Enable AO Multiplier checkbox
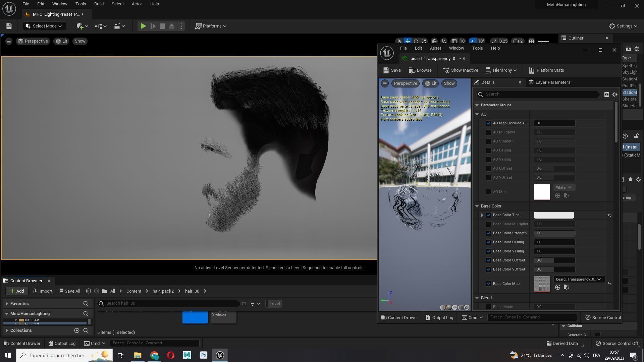Image resolution: width=644 pixels, height=362 pixels. coord(489,132)
